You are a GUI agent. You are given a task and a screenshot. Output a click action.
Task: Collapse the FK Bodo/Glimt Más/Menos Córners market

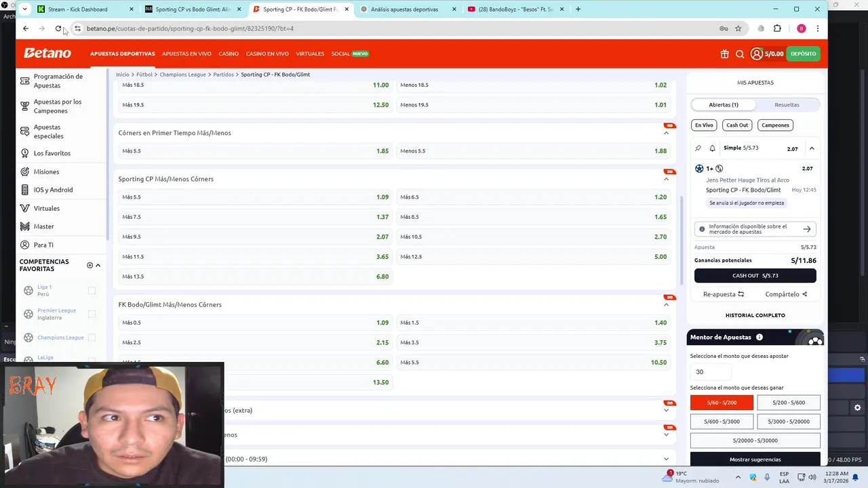[x=666, y=305]
